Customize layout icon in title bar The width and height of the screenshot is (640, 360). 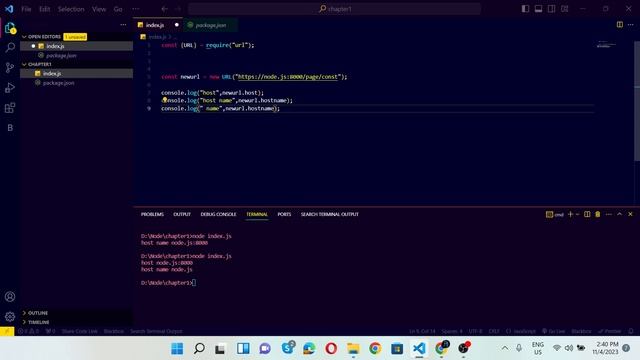click(x=564, y=9)
